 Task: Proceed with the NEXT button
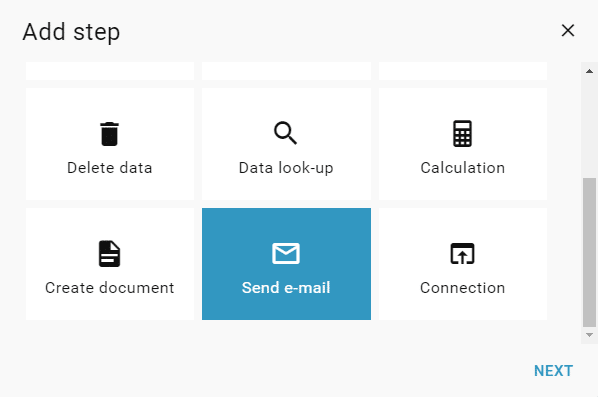[553, 371]
